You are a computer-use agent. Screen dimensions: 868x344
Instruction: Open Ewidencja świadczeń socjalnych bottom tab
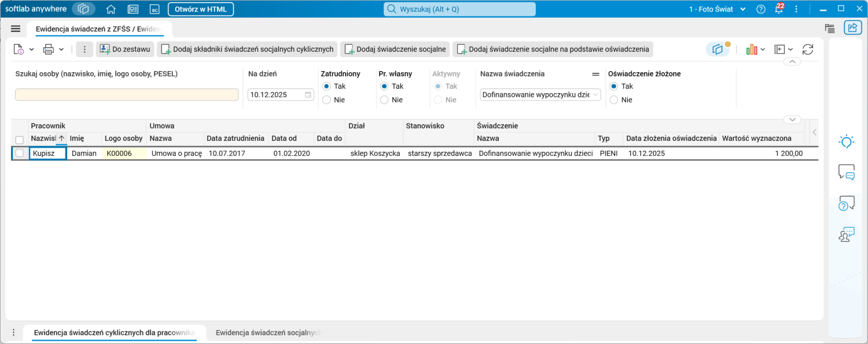point(268,332)
